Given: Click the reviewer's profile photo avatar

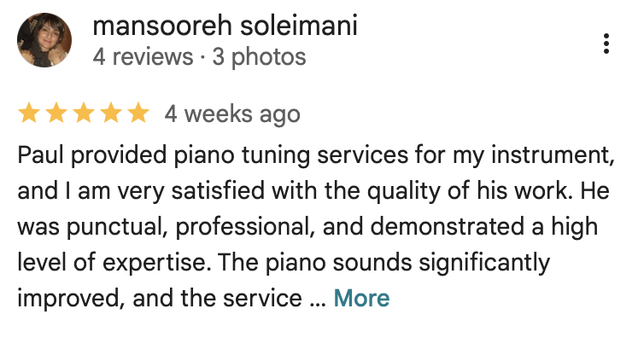Looking at the screenshot, I should tap(44, 43).
